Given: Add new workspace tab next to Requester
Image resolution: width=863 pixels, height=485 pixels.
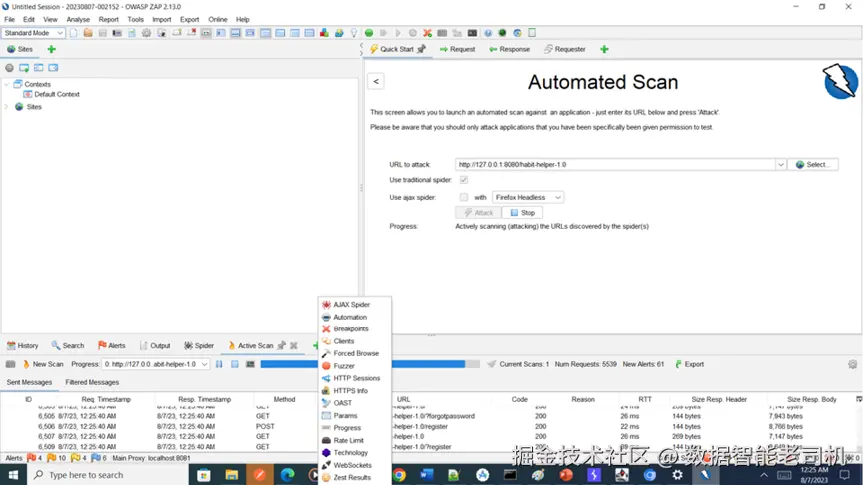Looking at the screenshot, I should [604, 49].
